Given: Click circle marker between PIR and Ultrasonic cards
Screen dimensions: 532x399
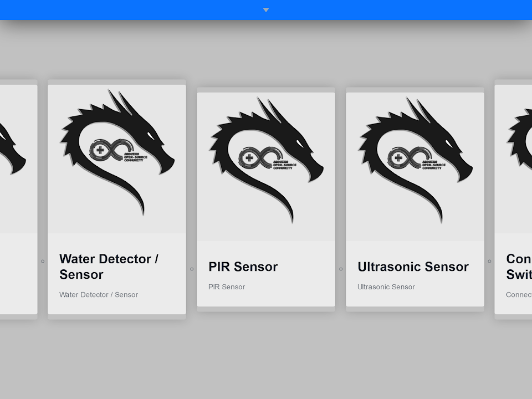Looking at the screenshot, I should click(x=341, y=269).
